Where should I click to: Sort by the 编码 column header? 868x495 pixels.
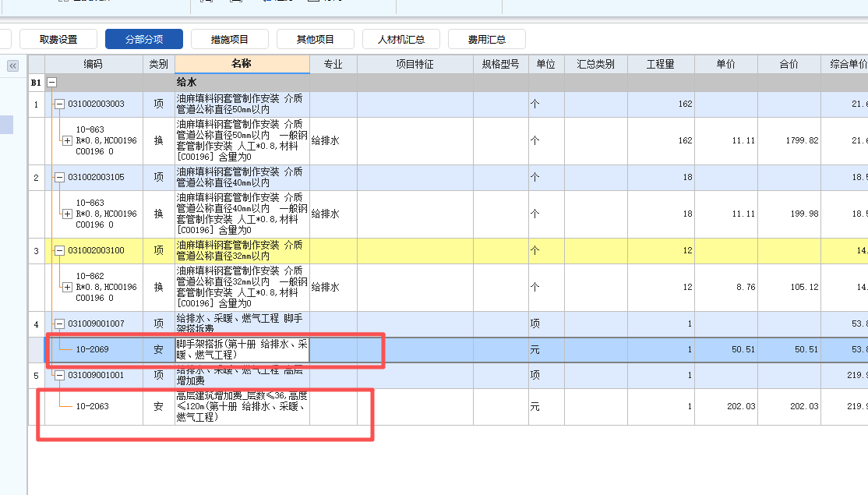tap(94, 64)
